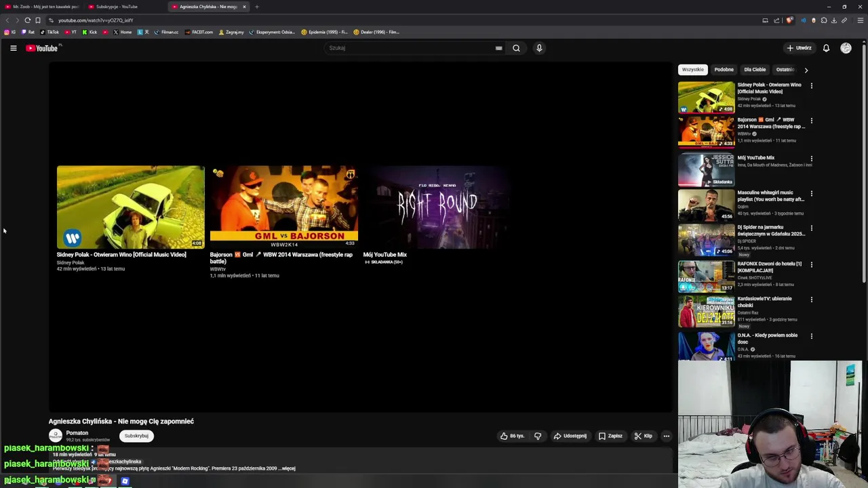Open the Kick bookmark
This screenshot has height=488, width=868.
[90, 32]
